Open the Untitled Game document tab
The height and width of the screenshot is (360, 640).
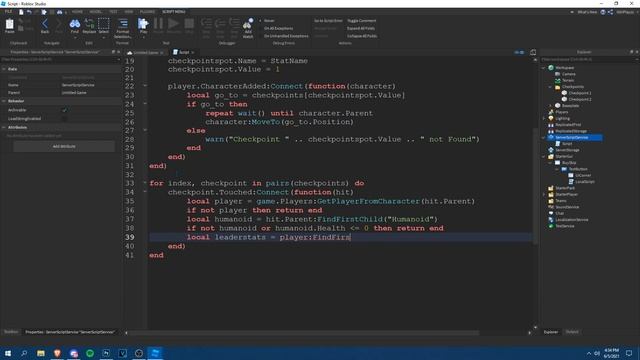pos(145,52)
